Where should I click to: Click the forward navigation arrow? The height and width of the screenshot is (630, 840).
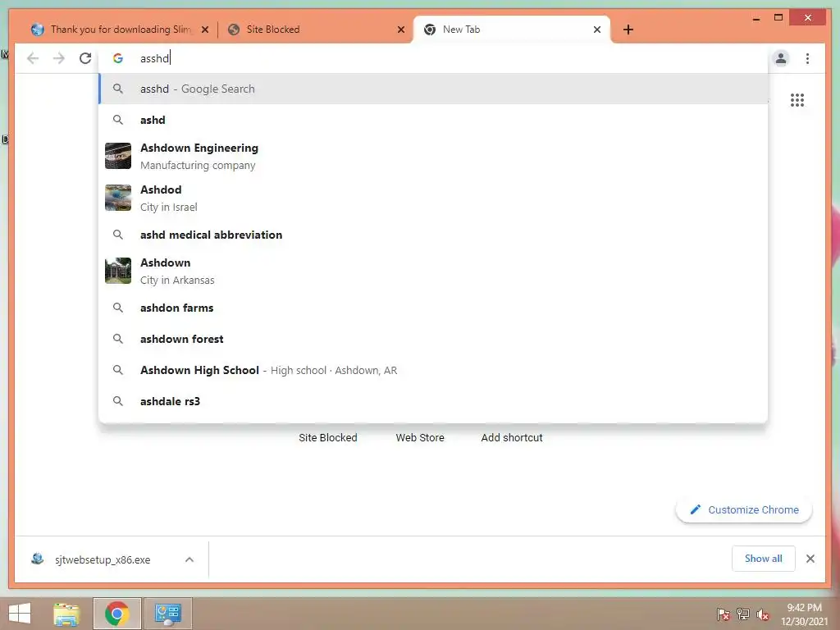59,58
